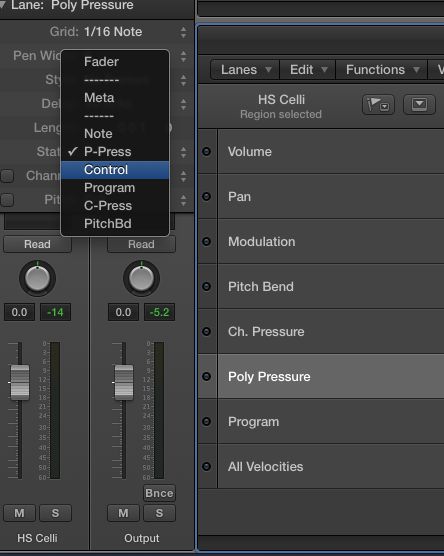Screen dimensions: 444x556
Task: Click the HS Celli volume fader
Action: [20, 382]
